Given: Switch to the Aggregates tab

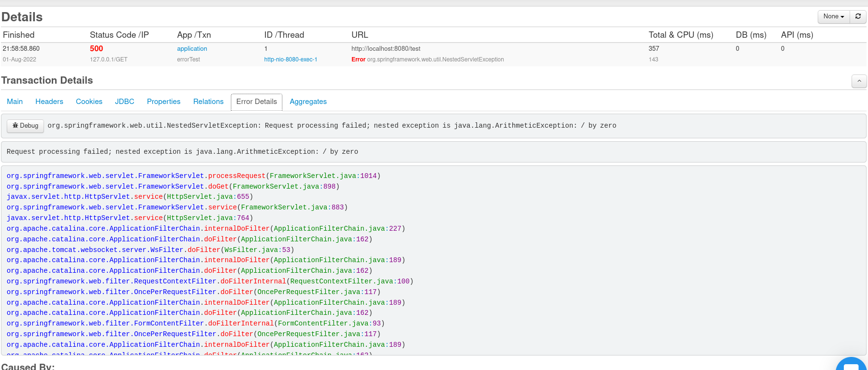Looking at the screenshot, I should pos(308,102).
